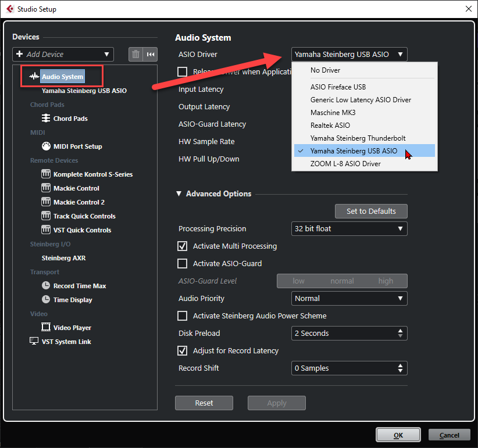Screen dimensions: 478x448
Task: Select Steinberg AXR in device tree
Action: (x=64, y=258)
